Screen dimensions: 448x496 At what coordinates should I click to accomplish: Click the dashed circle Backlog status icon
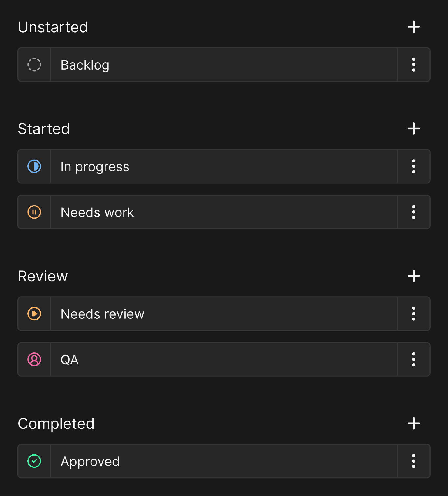pyautogui.click(x=34, y=65)
